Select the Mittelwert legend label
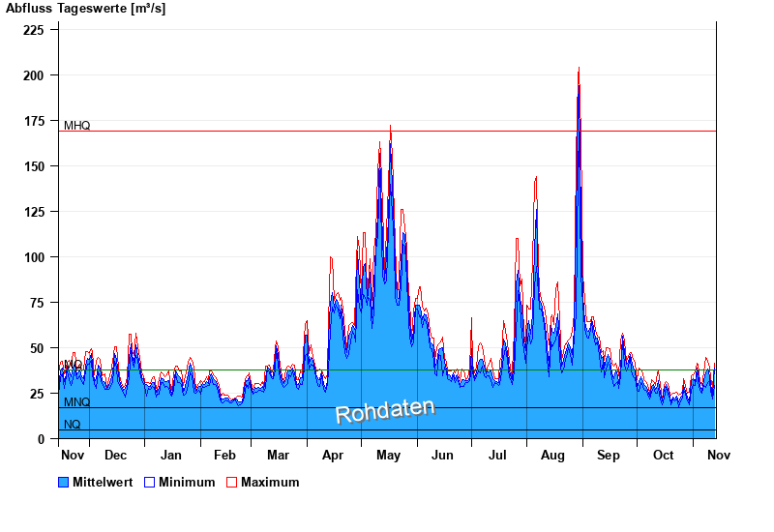The width and height of the screenshot is (774, 532). click(103, 482)
